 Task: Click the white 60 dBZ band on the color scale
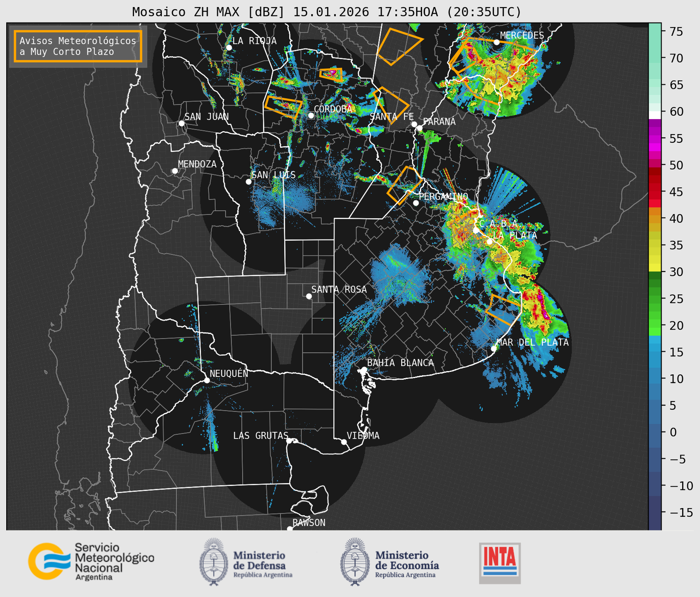pos(655,115)
